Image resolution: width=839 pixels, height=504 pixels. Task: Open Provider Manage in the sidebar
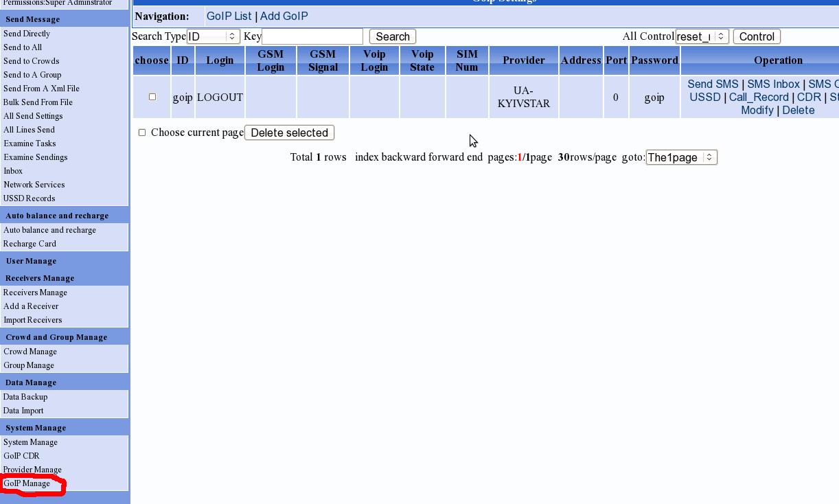(x=32, y=470)
